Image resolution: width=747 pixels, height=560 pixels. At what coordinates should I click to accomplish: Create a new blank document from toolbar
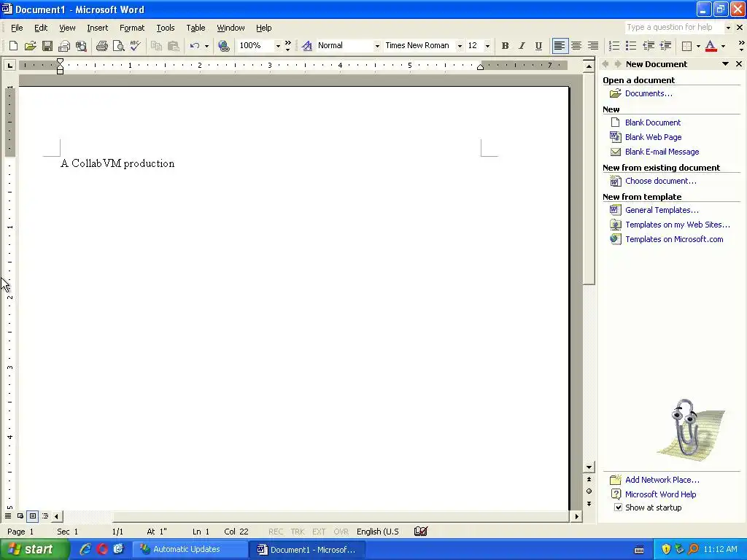(13, 46)
